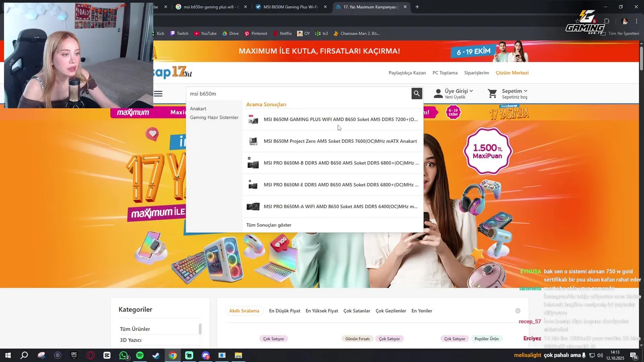
Task: Select MSI B650M GAMING PLUS WIFI result
Action: coord(333,120)
